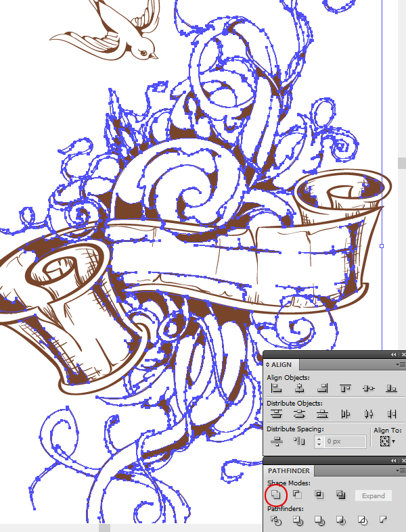Decrease distribute spacing with down stepper arrow
The image size is (406, 532).
[319, 444]
